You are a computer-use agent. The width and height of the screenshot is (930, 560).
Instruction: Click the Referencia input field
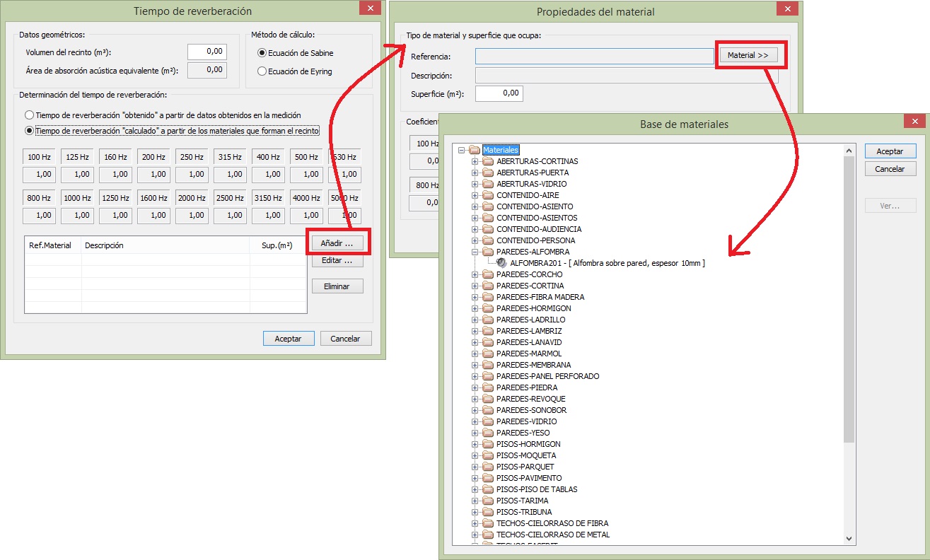coord(595,56)
